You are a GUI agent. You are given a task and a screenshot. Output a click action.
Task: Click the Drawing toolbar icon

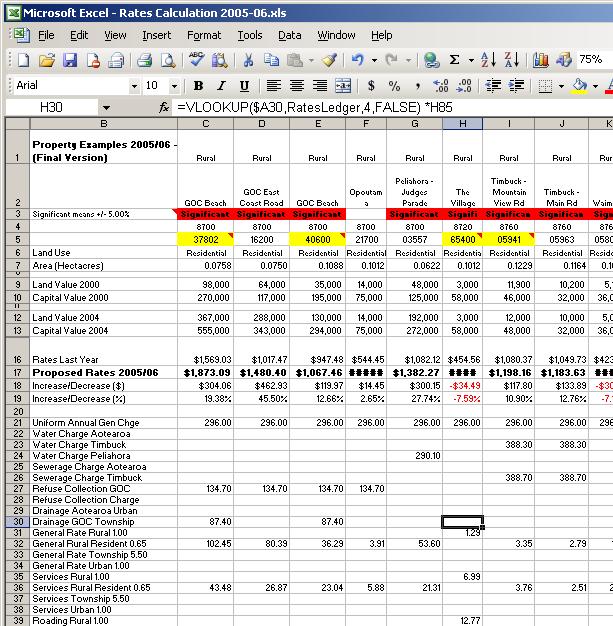tap(563, 60)
